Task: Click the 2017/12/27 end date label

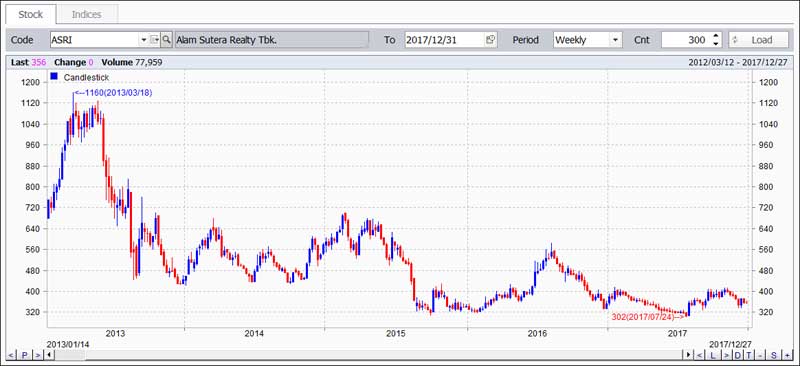Action: click(731, 345)
